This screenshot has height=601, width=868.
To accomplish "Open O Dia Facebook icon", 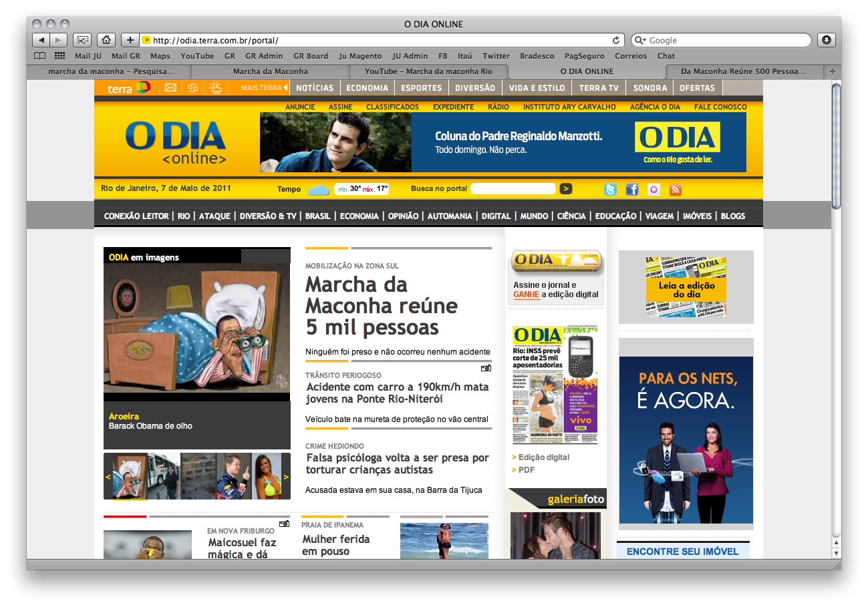I will coord(632,189).
